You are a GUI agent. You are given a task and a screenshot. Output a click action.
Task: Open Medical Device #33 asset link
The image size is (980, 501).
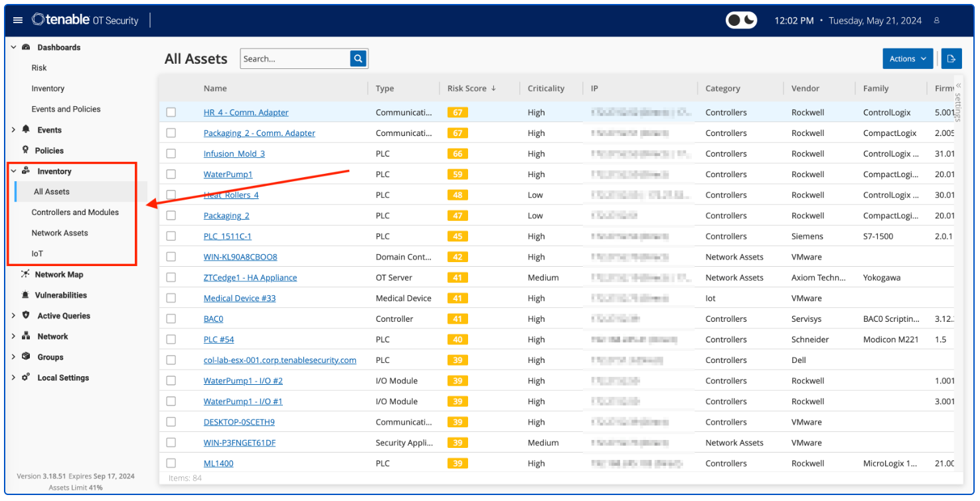point(239,298)
